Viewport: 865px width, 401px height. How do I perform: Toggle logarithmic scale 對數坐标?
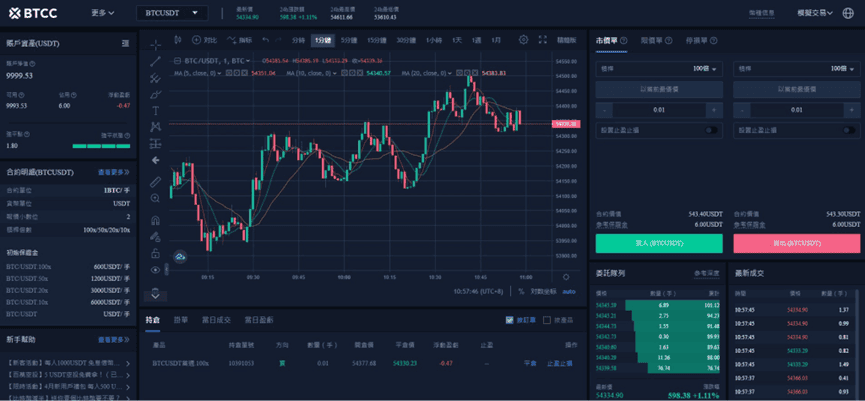tap(543, 291)
